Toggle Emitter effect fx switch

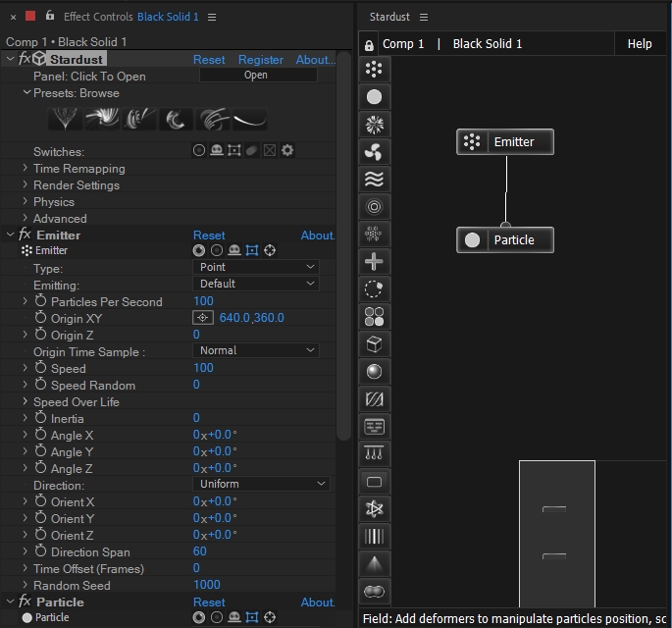(25, 235)
